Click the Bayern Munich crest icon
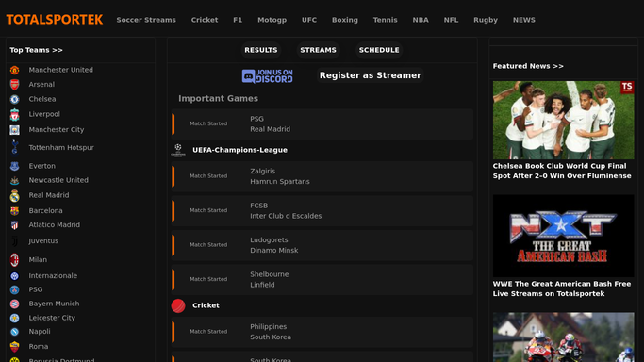644x362 pixels. 14,304
